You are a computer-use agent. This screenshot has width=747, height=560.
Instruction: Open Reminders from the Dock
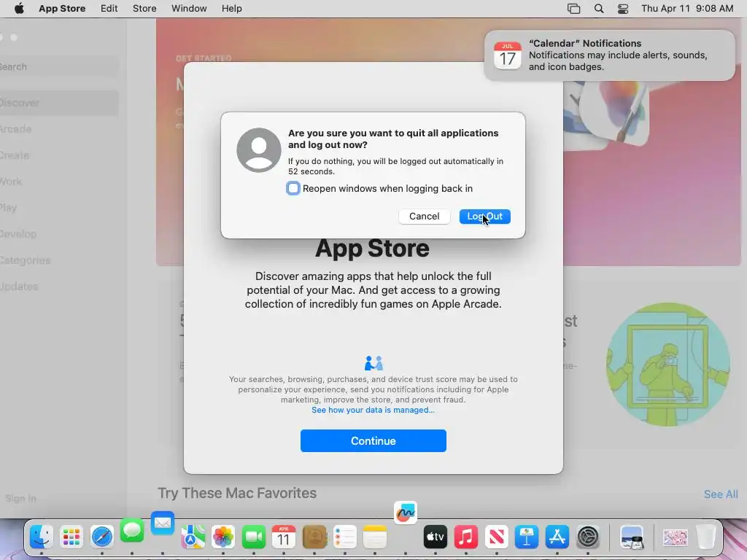[x=344, y=537]
